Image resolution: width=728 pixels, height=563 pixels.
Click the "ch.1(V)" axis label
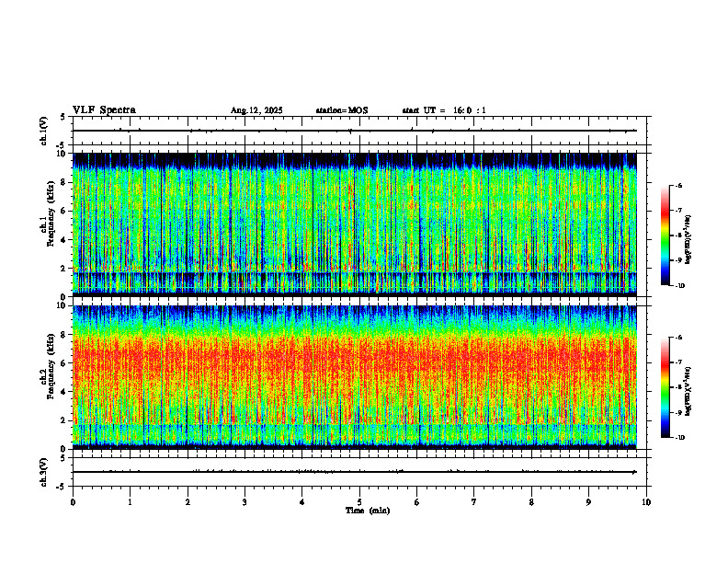pyautogui.click(x=43, y=131)
